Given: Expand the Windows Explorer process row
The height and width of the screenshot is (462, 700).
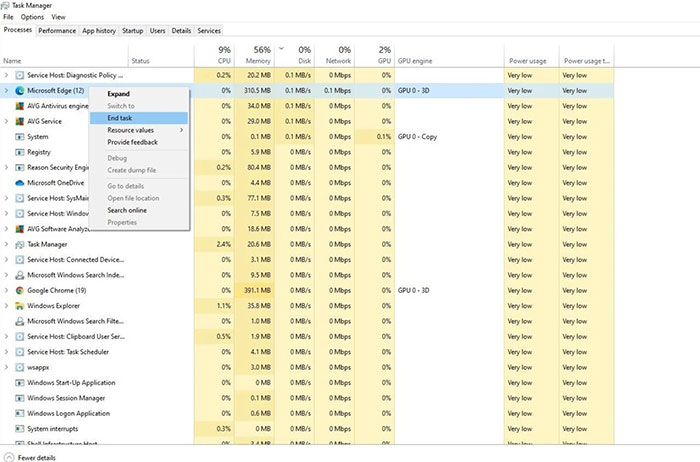Looking at the screenshot, I should click(x=7, y=305).
